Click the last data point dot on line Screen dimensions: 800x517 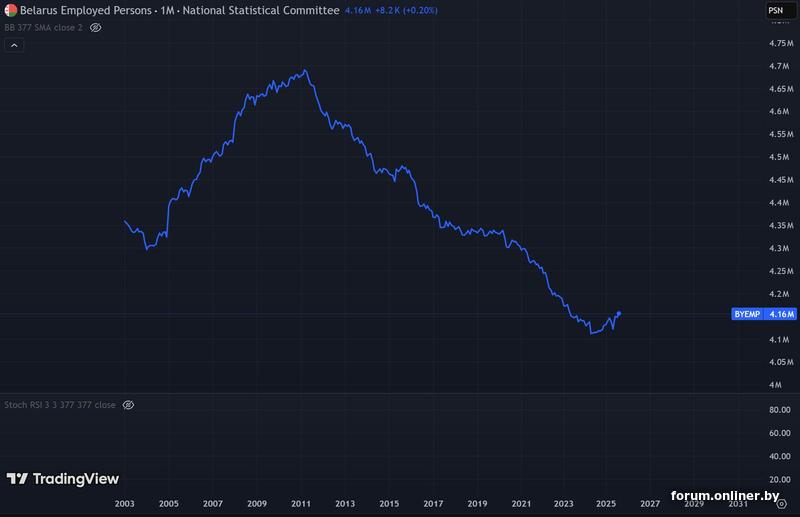click(619, 313)
